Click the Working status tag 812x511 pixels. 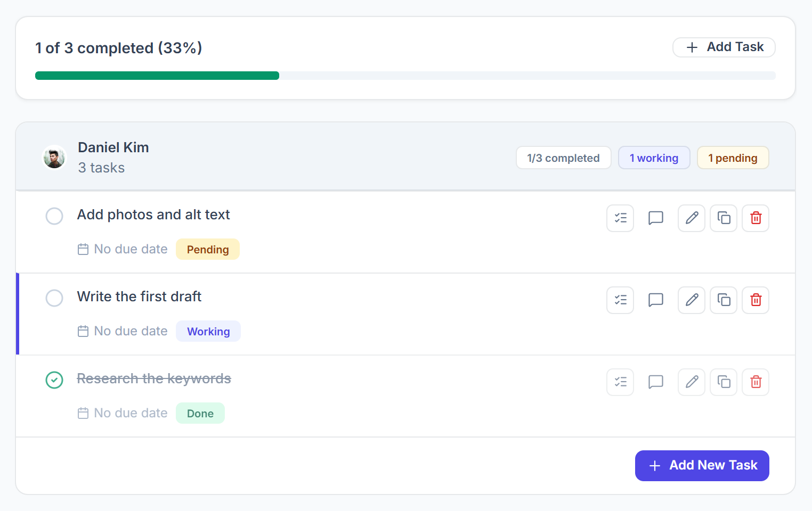(x=208, y=332)
